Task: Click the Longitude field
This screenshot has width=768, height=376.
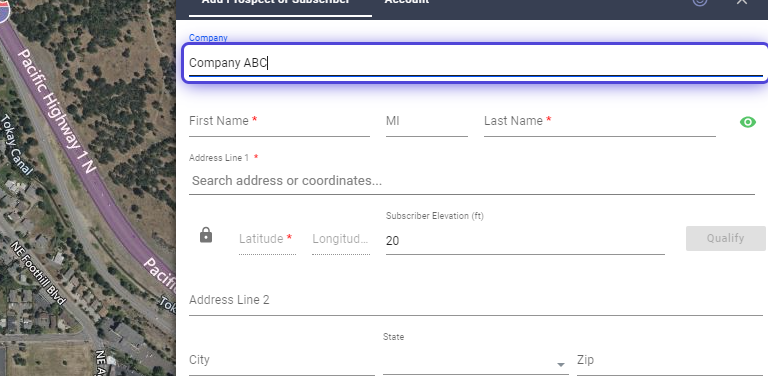Action: tap(341, 239)
